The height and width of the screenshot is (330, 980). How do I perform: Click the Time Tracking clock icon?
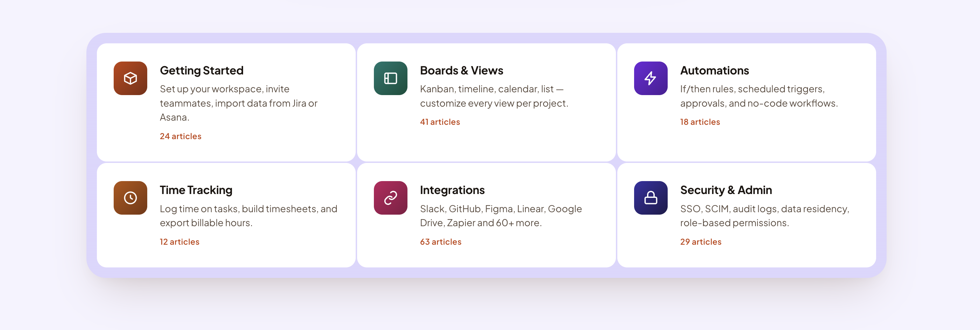(x=130, y=198)
